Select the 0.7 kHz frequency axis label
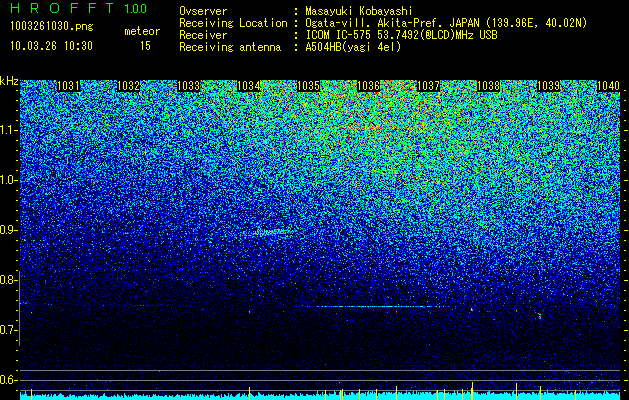 point(8,330)
